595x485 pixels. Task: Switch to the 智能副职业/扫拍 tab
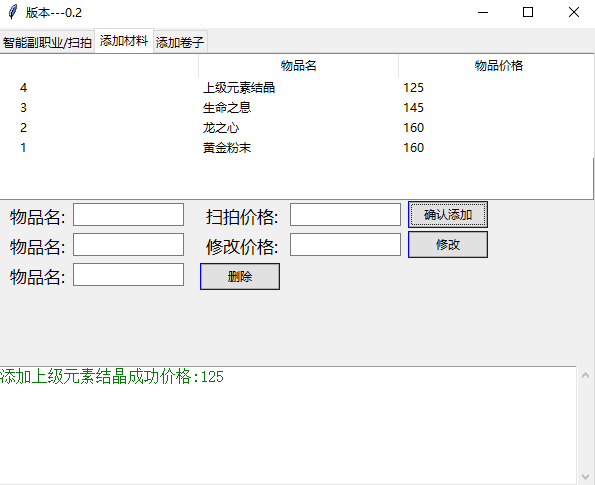coord(47,42)
